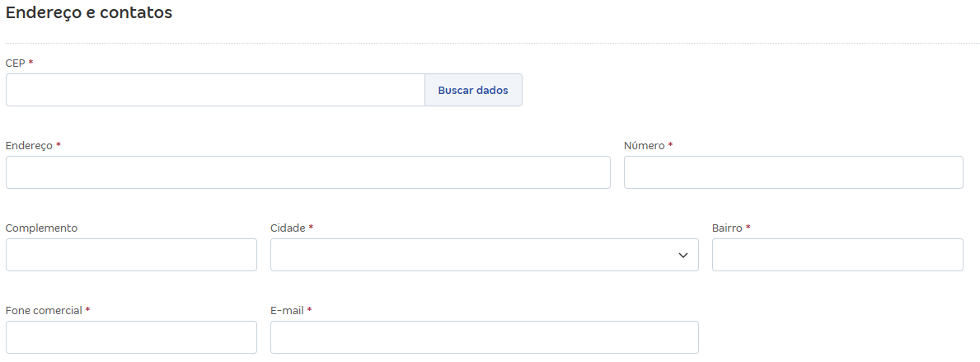This screenshot has width=980, height=362.
Task: Select the E-mail input field
Action: (x=484, y=337)
